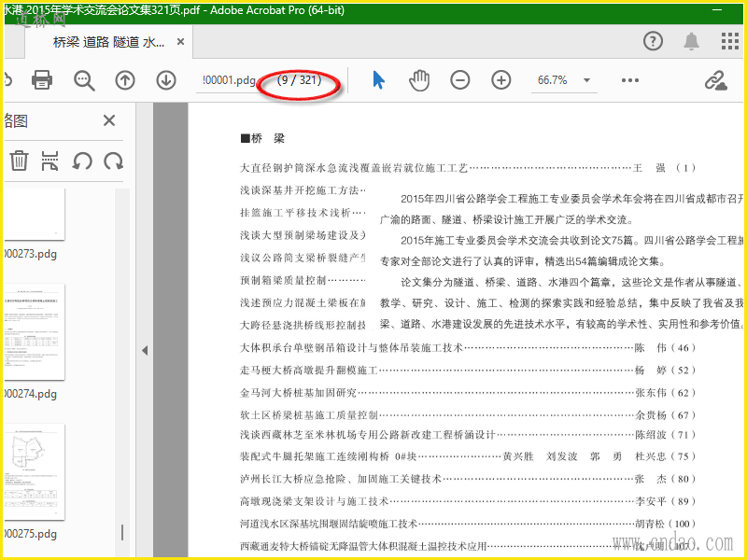
Task: Click entry 走马梗大桥高墩提升翻模施工
Action: (309, 370)
